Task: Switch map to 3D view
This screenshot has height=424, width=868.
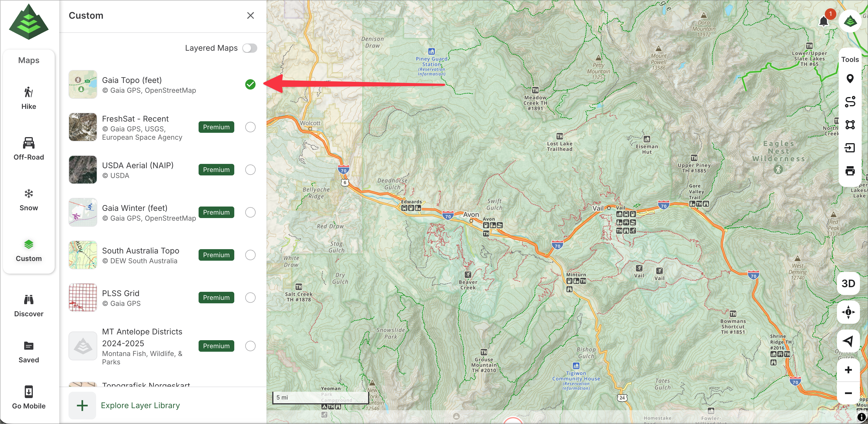Action: tap(848, 283)
